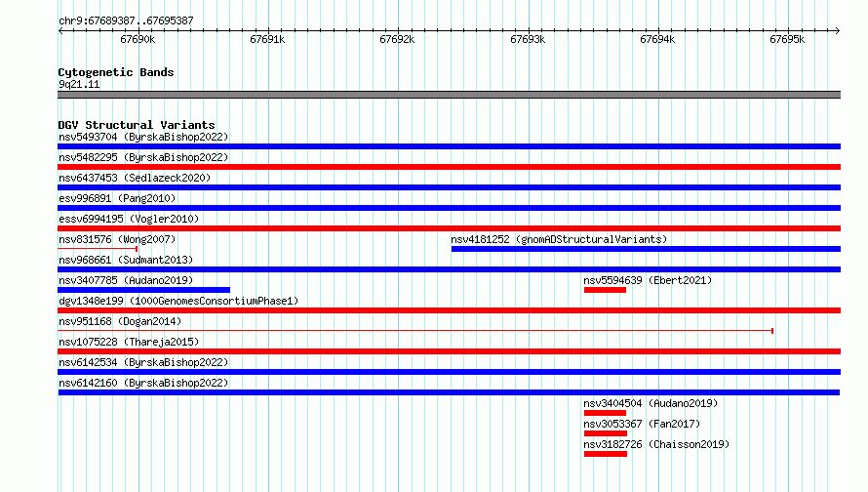Screen dimensions: 868x492
Task: Click the thin red line of nsv951168
Action: (415, 331)
